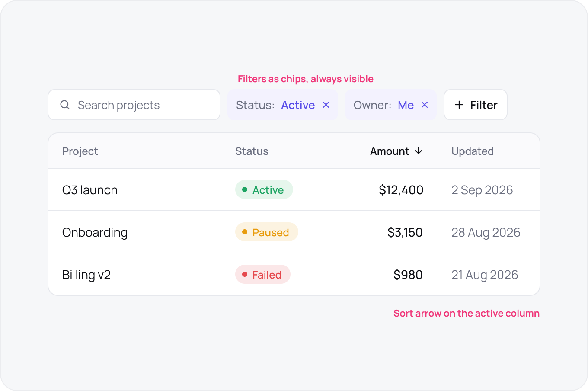The height and width of the screenshot is (391, 588).
Task: Click the search magnifier icon
Action: [65, 105]
